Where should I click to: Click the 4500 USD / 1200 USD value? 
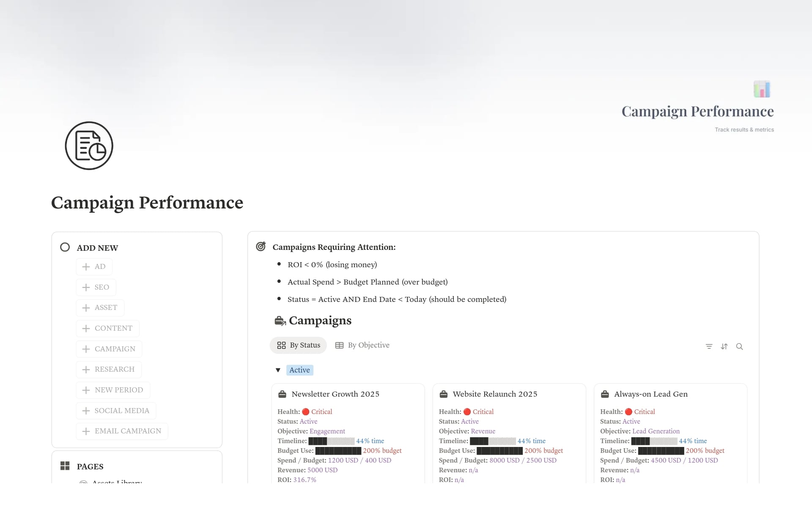[x=684, y=460]
